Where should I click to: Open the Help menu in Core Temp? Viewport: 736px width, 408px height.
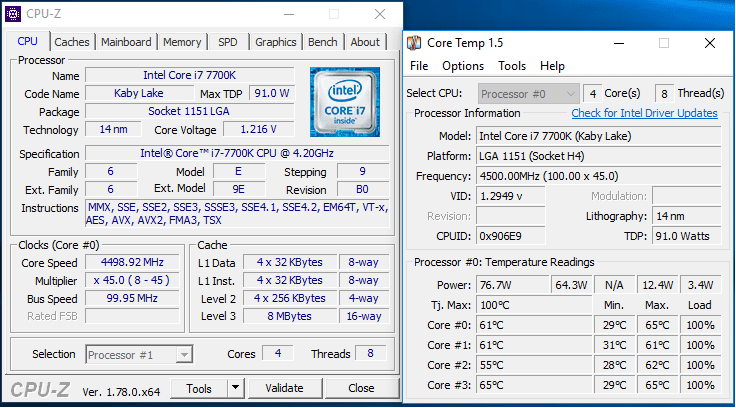pos(552,66)
